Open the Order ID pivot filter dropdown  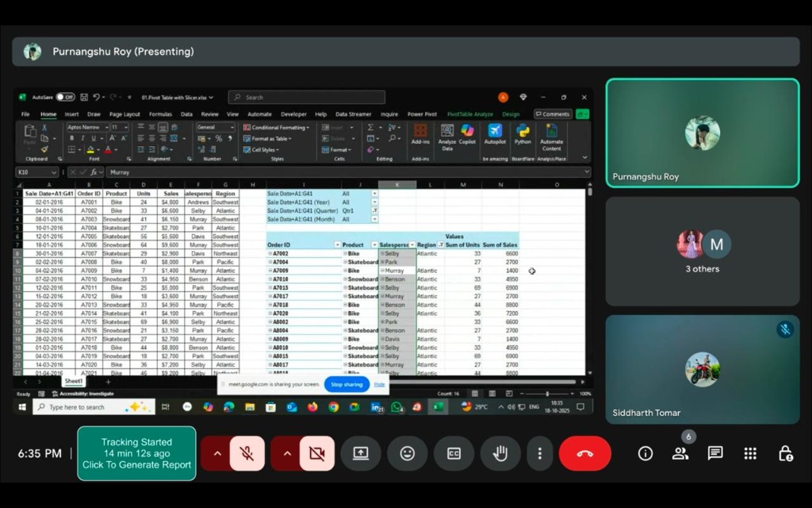click(x=337, y=244)
